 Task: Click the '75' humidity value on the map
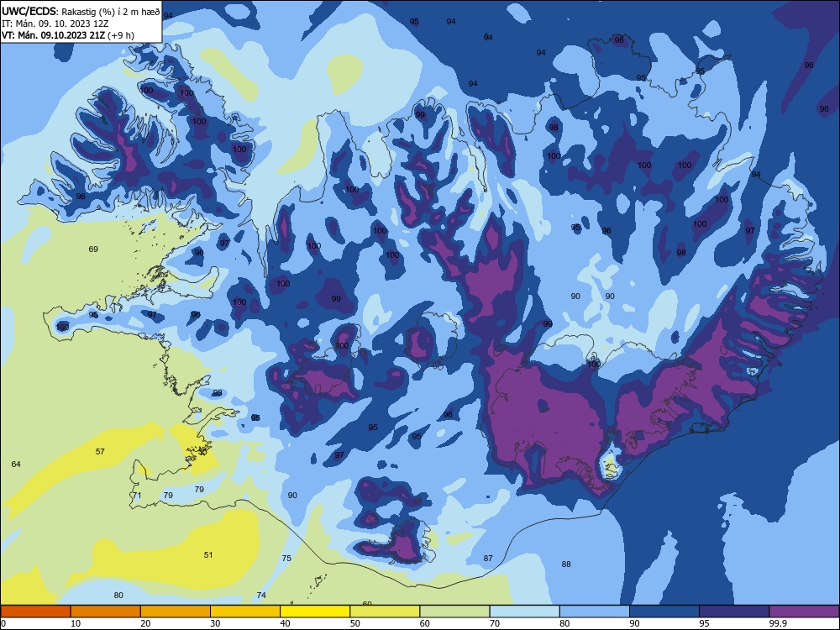pyautogui.click(x=286, y=559)
